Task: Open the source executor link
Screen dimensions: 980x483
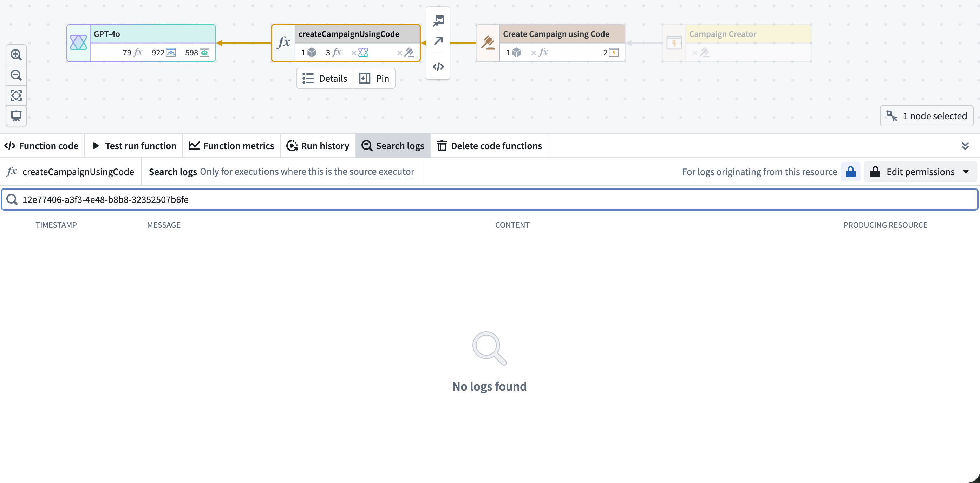Action: click(x=381, y=172)
